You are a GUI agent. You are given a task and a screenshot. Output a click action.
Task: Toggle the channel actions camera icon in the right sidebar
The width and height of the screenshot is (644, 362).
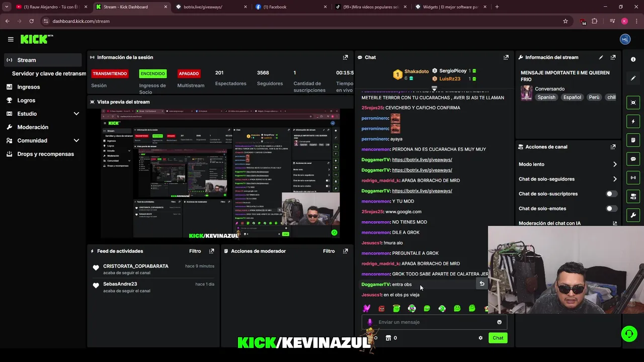[x=633, y=196]
